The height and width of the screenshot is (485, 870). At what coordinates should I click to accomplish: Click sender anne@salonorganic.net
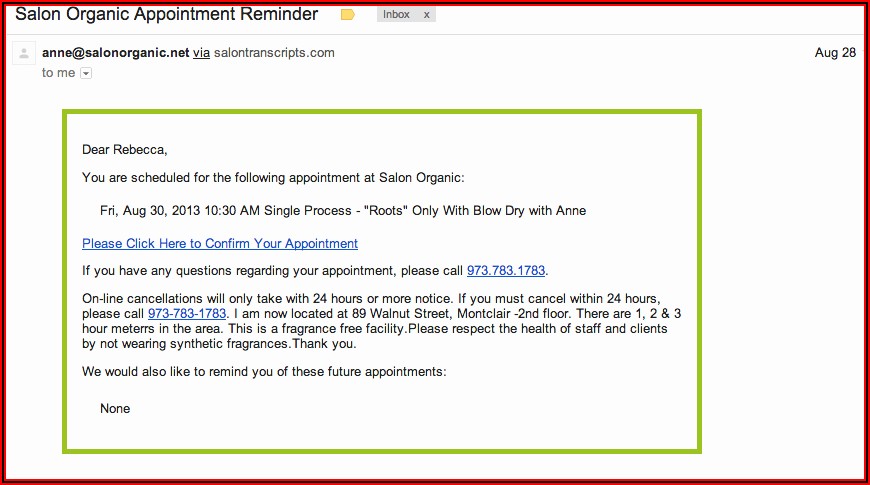(115, 53)
